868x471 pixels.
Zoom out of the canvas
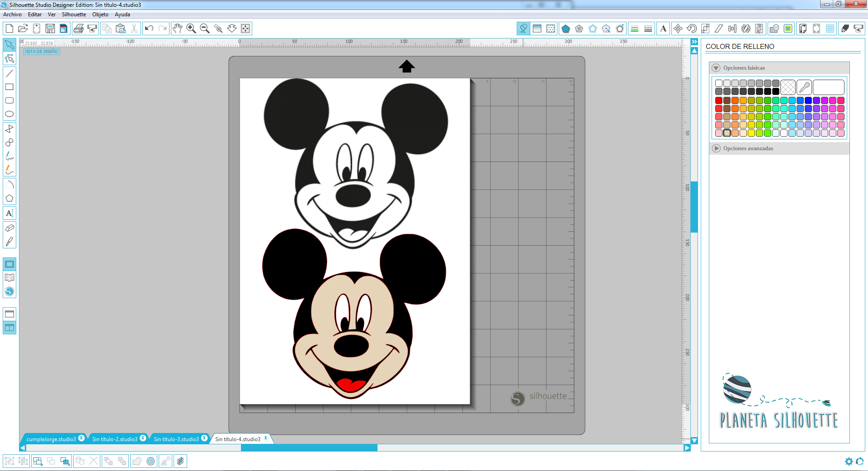coord(204,29)
